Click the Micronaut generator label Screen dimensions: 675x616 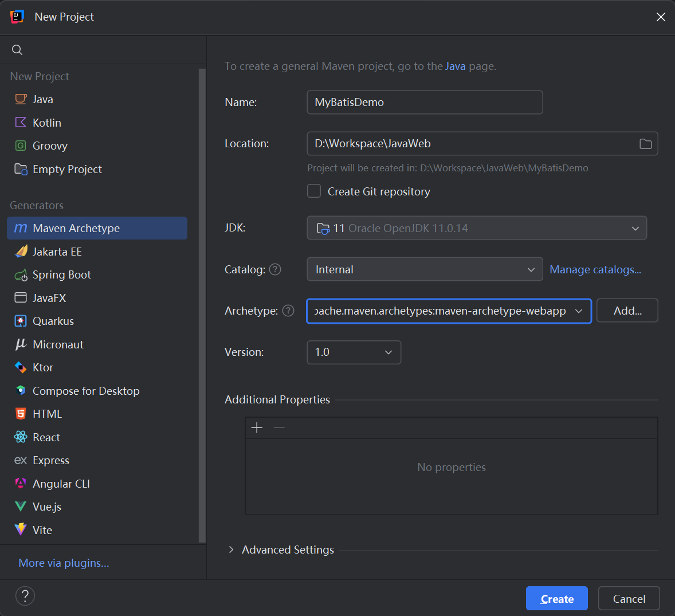click(58, 344)
